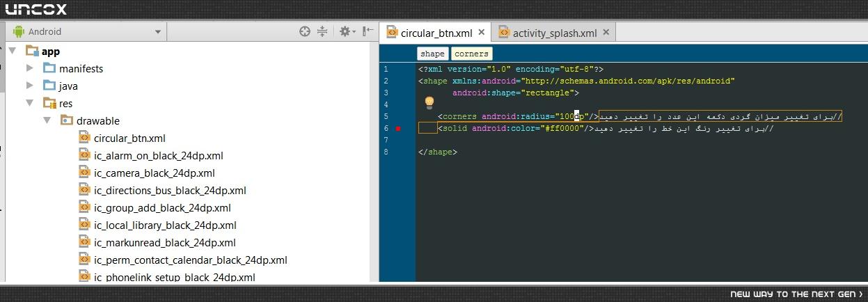Click the xml version declaration line
The height and width of the screenshot is (302, 868).
point(511,69)
